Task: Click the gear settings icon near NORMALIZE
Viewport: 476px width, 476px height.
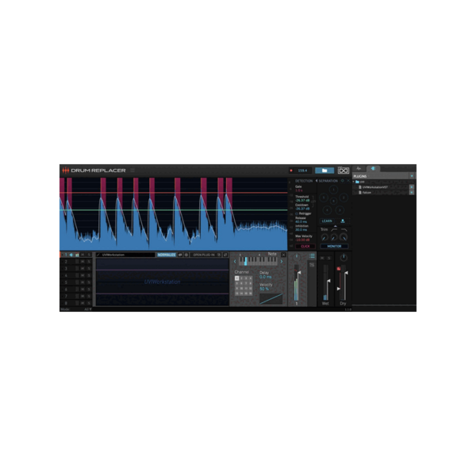Action: (186, 255)
